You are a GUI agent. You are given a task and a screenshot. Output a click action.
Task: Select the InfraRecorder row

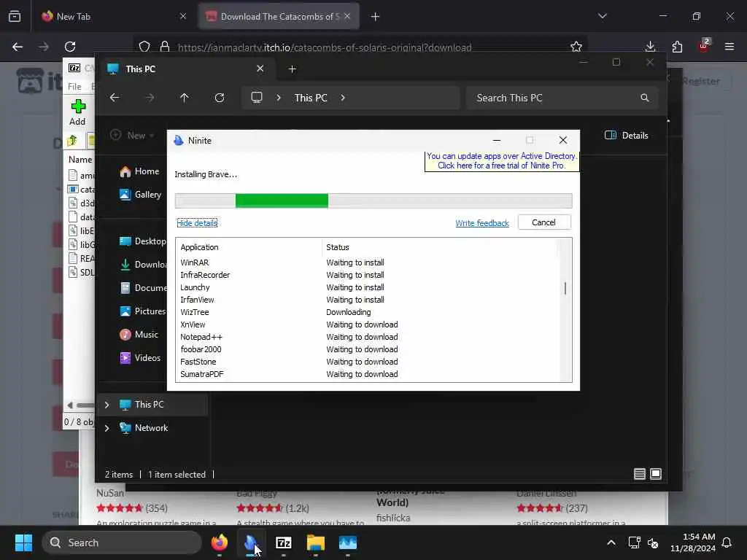click(367, 275)
